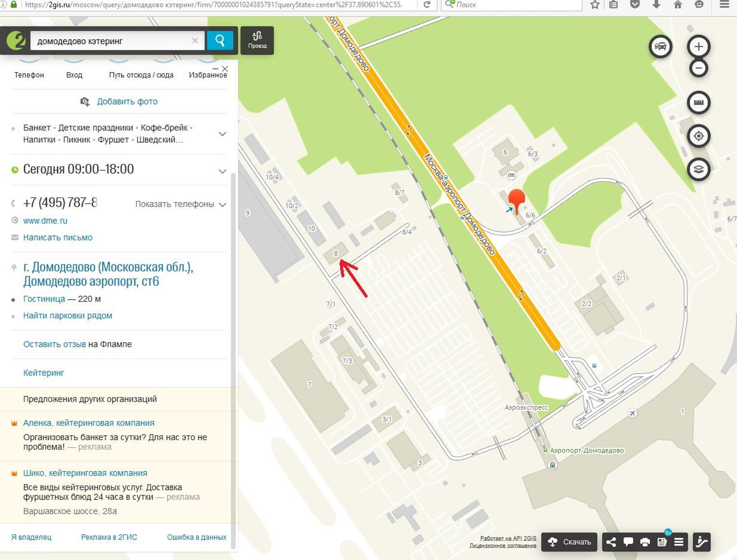Click Добавить фото link
Viewport: 737px width, 560px height.
tap(127, 102)
